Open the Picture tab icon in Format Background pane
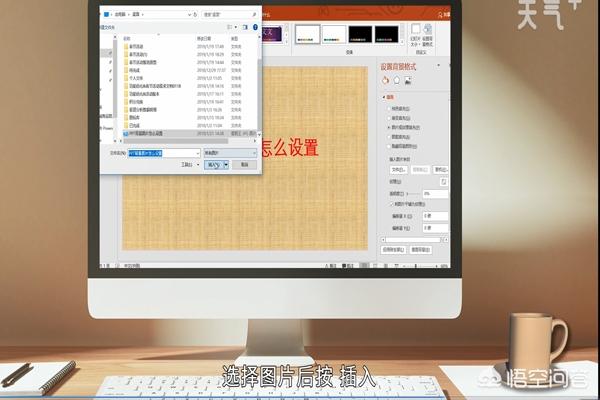Screen dimensions: 600x400 408,80
